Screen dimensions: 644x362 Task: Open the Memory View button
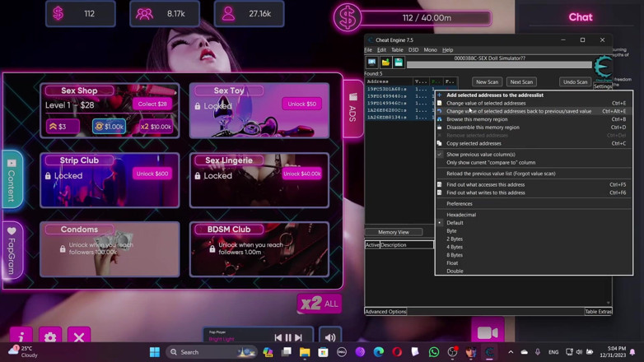tap(394, 232)
